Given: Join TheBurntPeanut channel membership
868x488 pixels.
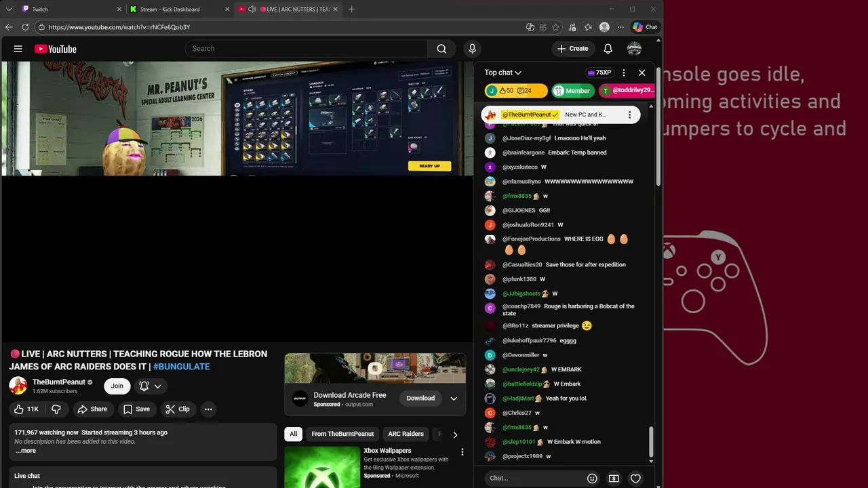Looking at the screenshot, I should [x=117, y=386].
